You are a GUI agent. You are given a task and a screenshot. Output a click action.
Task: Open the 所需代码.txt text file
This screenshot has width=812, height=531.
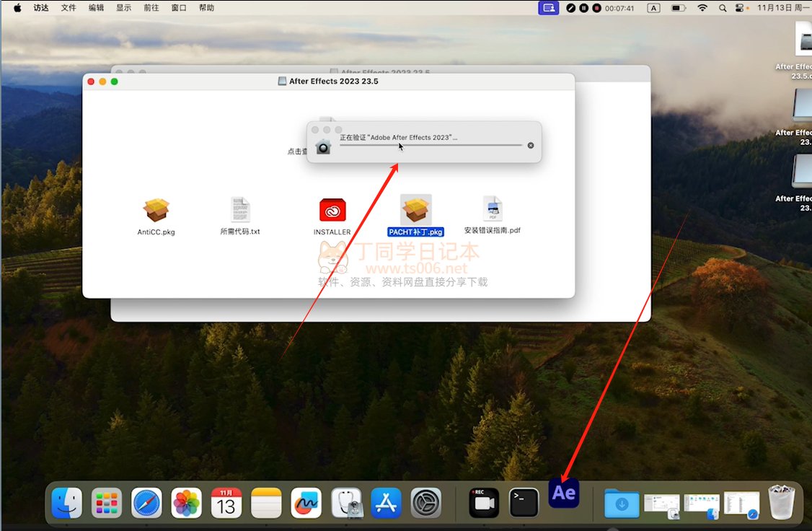[x=240, y=210]
